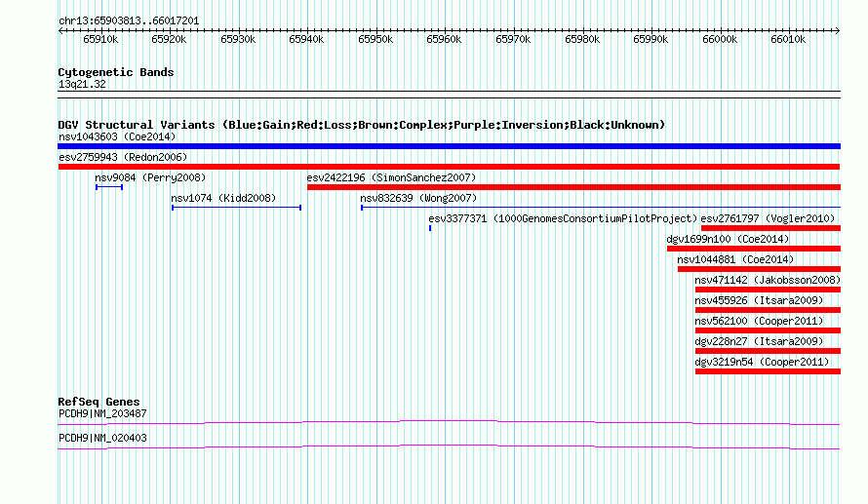Click the 65990k ruler tick label
The height and width of the screenshot is (504, 868).
(651, 40)
